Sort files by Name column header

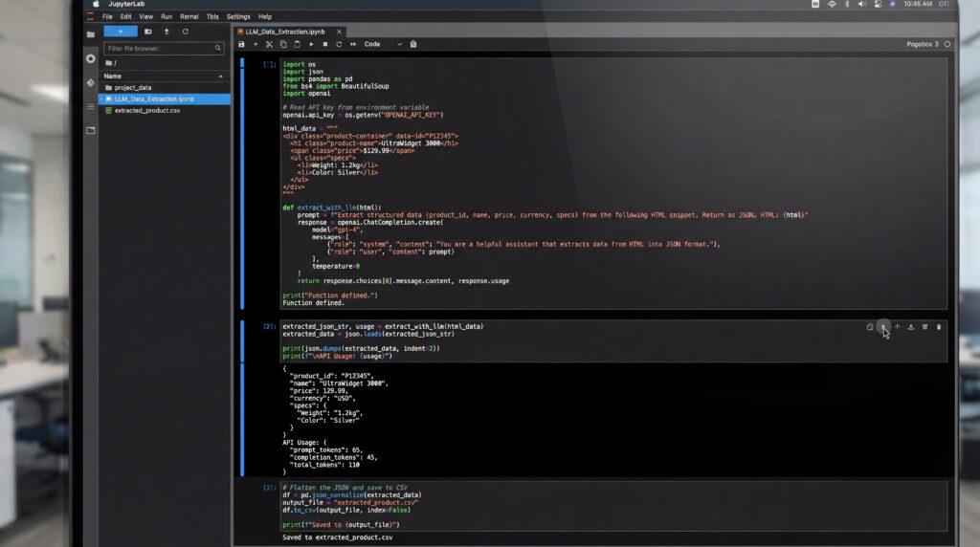[x=113, y=77]
